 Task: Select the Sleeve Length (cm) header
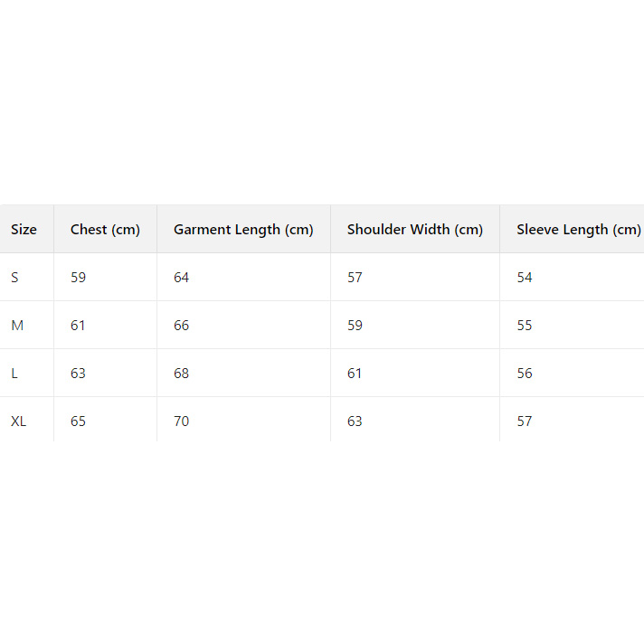click(x=578, y=230)
